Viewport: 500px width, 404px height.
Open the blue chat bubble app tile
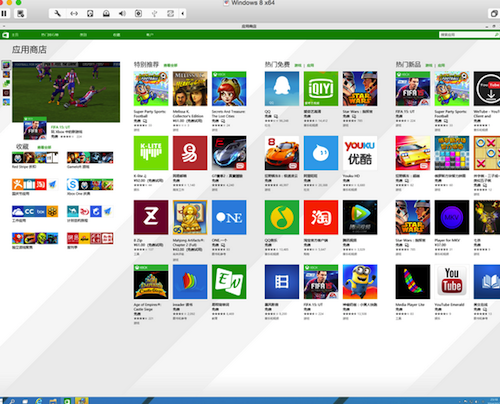[x=321, y=153]
